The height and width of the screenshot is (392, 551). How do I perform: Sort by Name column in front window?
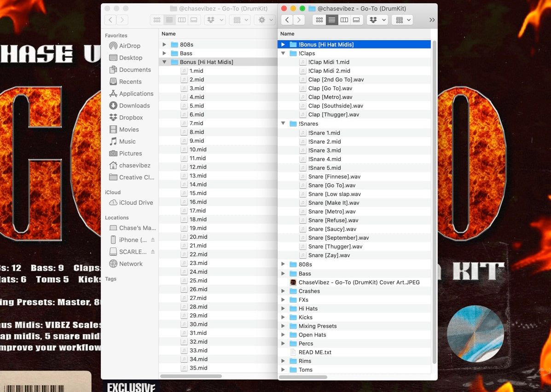pos(354,34)
